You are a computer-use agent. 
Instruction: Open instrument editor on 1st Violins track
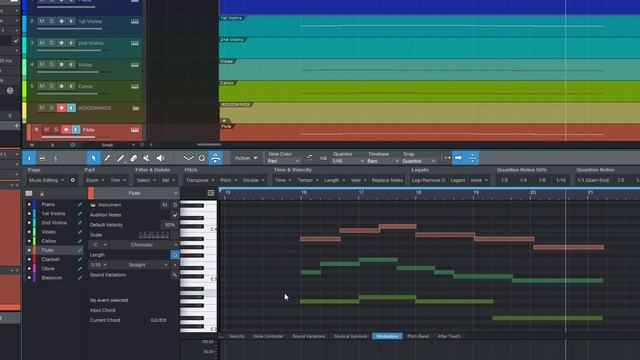point(135,21)
